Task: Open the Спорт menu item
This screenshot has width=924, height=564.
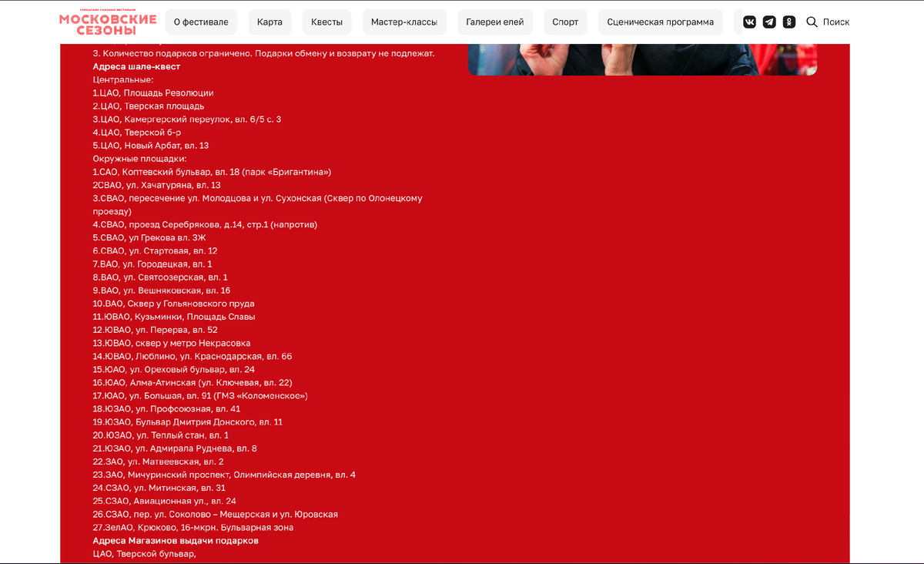Action: tap(565, 22)
